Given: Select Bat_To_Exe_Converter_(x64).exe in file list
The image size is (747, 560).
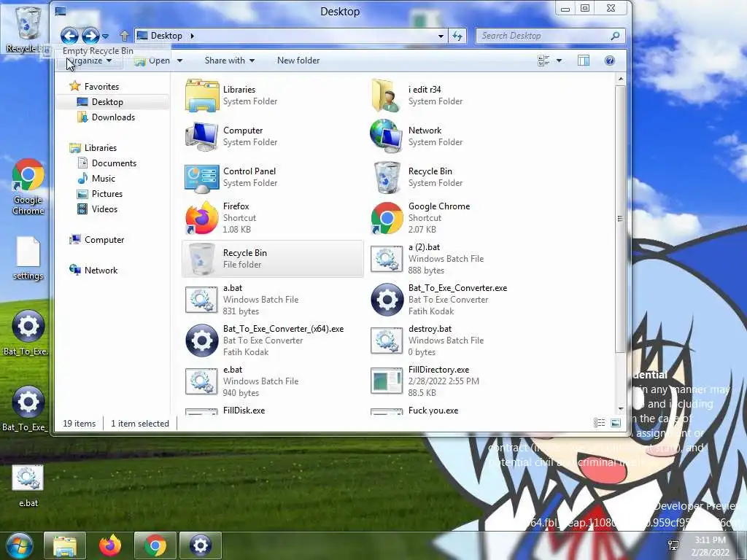Looking at the screenshot, I should (x=272, y=341).
